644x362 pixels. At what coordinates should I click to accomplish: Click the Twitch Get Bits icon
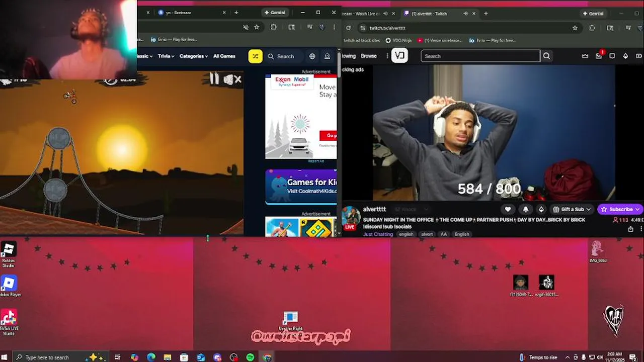(625, 56)
